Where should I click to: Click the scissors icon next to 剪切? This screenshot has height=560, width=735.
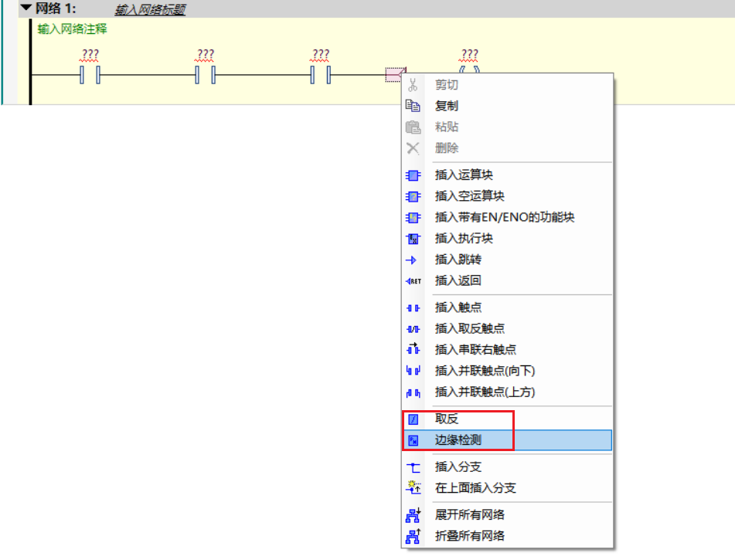(x=413, y=85)
